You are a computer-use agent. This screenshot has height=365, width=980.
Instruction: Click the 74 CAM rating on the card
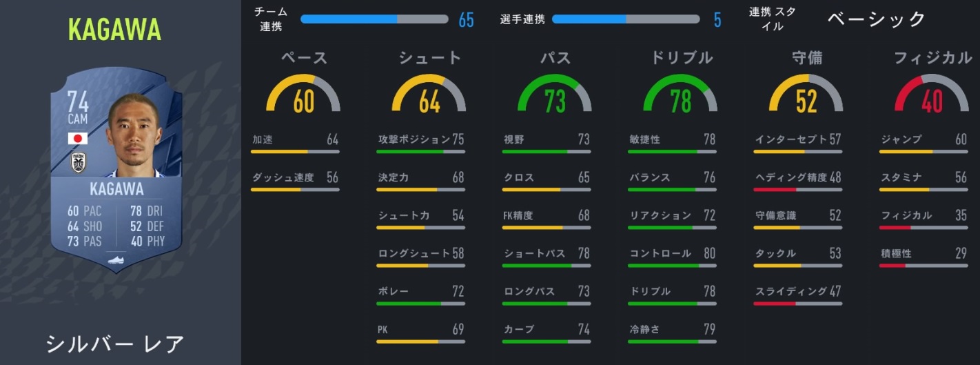[x=78, y=108]
